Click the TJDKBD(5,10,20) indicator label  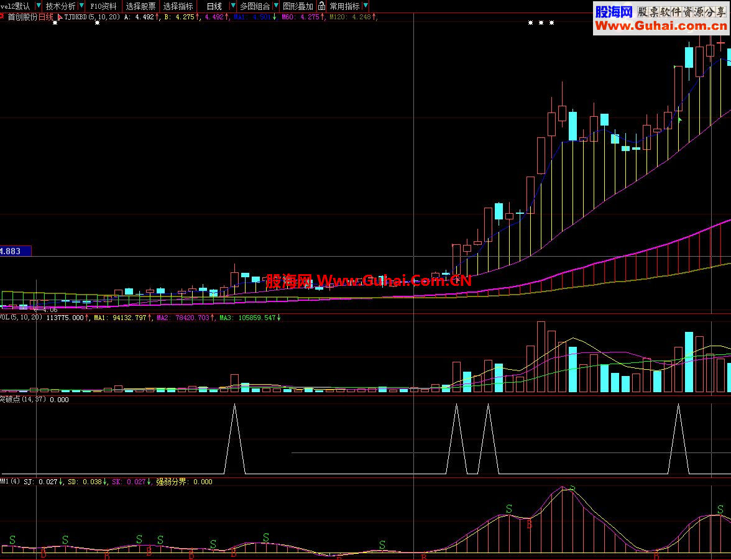coord(92,17)
